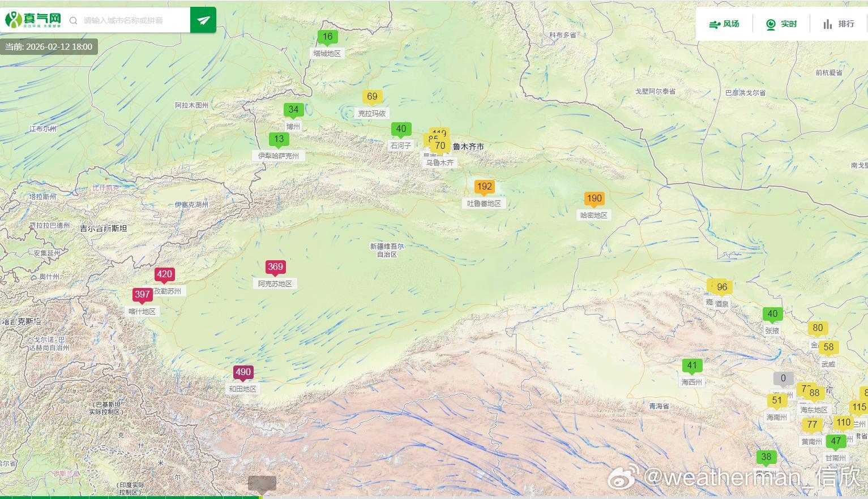This screenshot has width=868, height=499.
Task: Switch to the 实时 real-time view
Action: [x=781, y=24]
